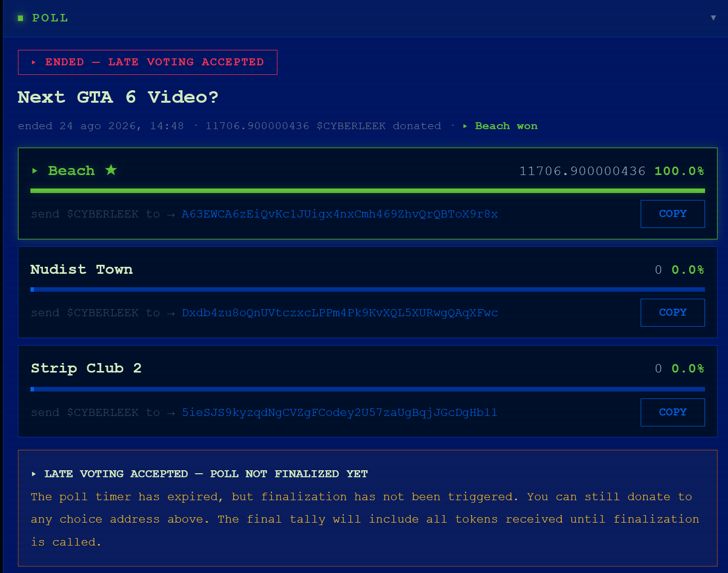Click the green Beach progress bar
The height and width of the screenshot is (573, 728).
click(368, 191)
